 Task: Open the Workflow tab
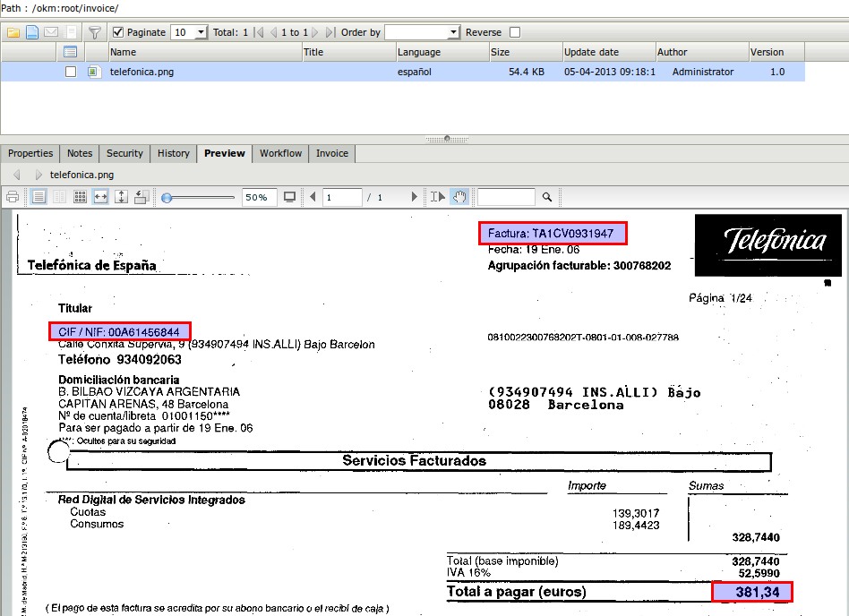pos(280,153)
